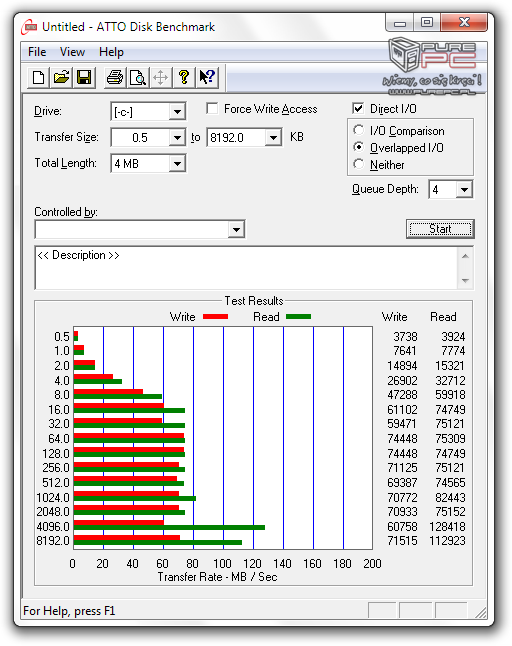Screen dimensions: 512x646
Task: Open the Total Length 4 MB dropdown
Action: pos(177,164)
